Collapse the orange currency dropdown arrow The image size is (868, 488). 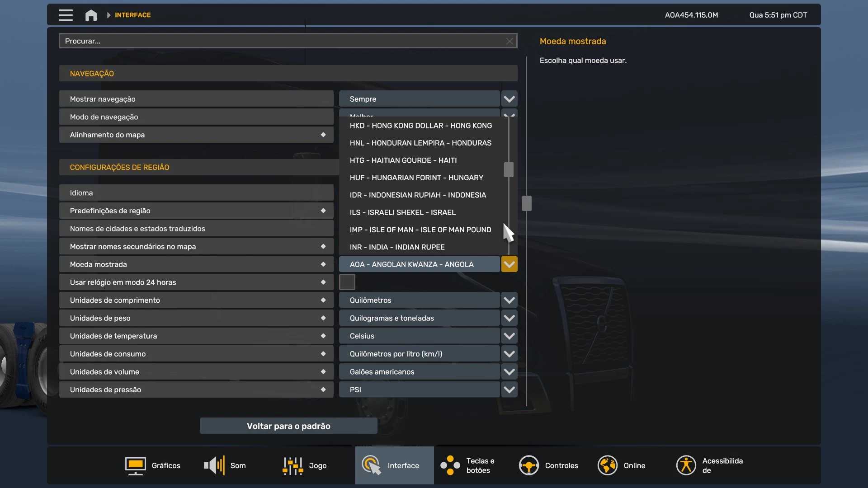pos(509,264)
